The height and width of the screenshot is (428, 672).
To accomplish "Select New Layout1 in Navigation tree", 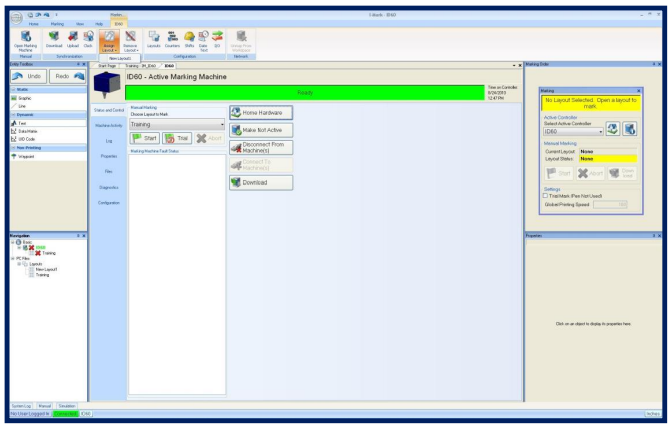I will tap(47, 270).
